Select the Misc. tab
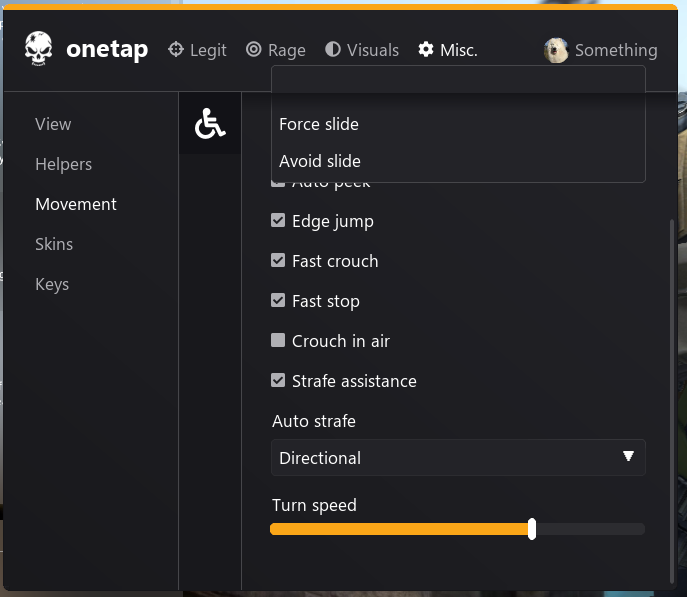The image size is (687, 597). [x=447, y=50]
